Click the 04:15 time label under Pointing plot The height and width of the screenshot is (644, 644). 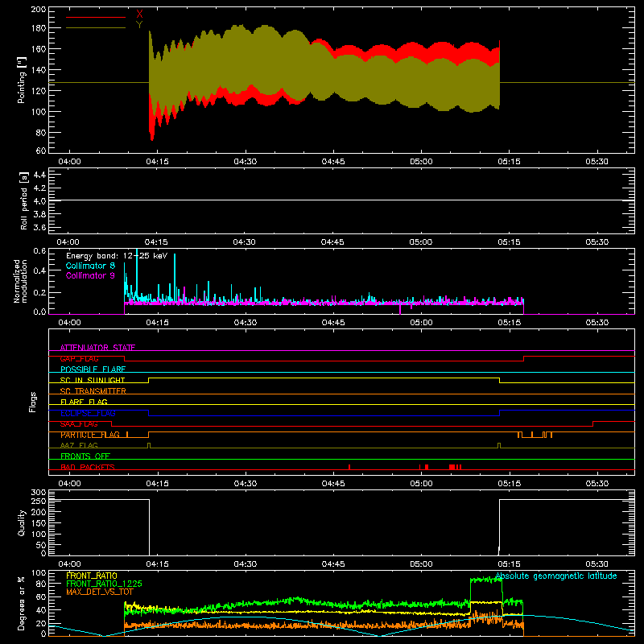157,162
